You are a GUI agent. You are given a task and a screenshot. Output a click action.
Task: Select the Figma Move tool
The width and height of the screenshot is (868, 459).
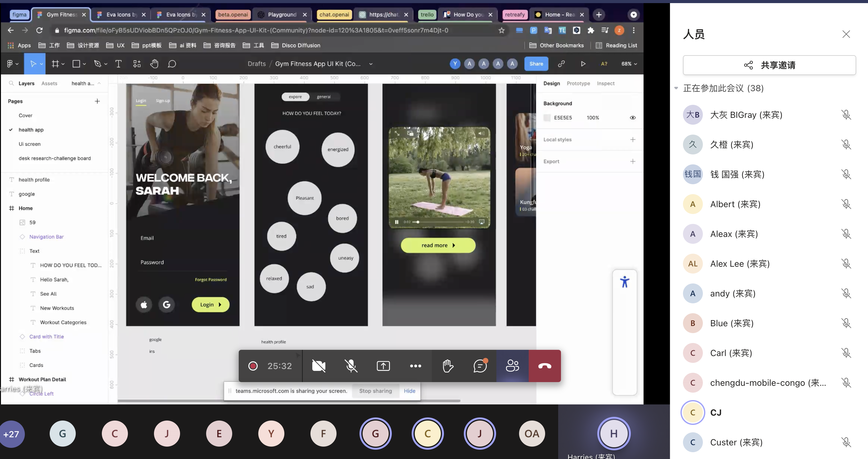click(33, 64)
